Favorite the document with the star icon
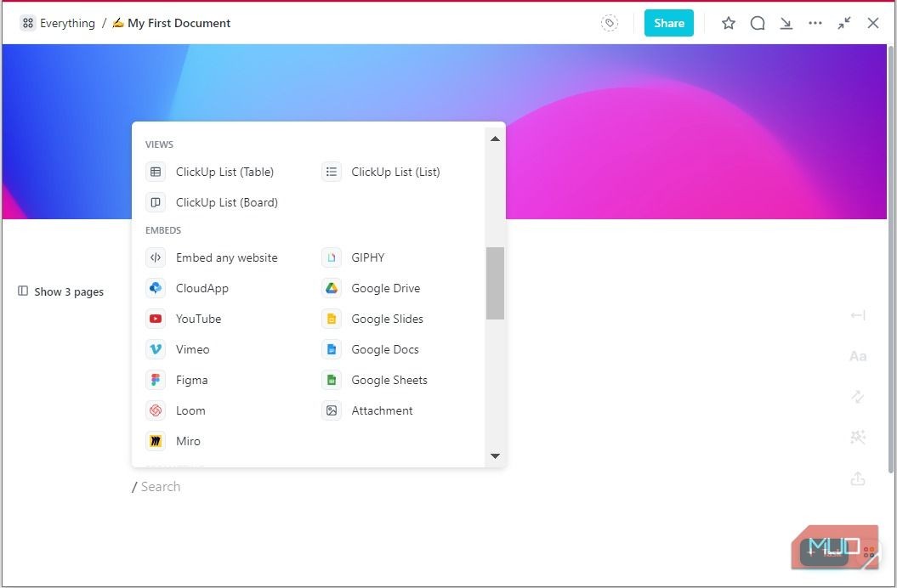897x588 pixels. click(729, 24)
